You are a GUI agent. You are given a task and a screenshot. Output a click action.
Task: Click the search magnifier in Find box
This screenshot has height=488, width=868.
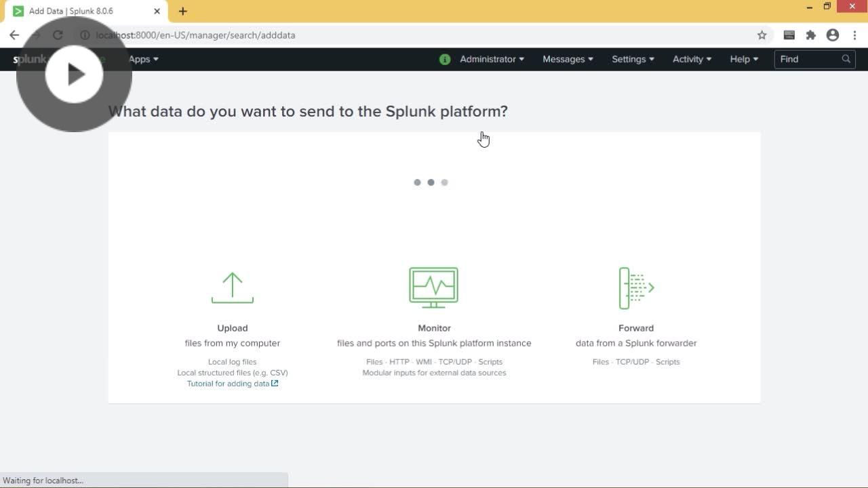tap(846, 59)
